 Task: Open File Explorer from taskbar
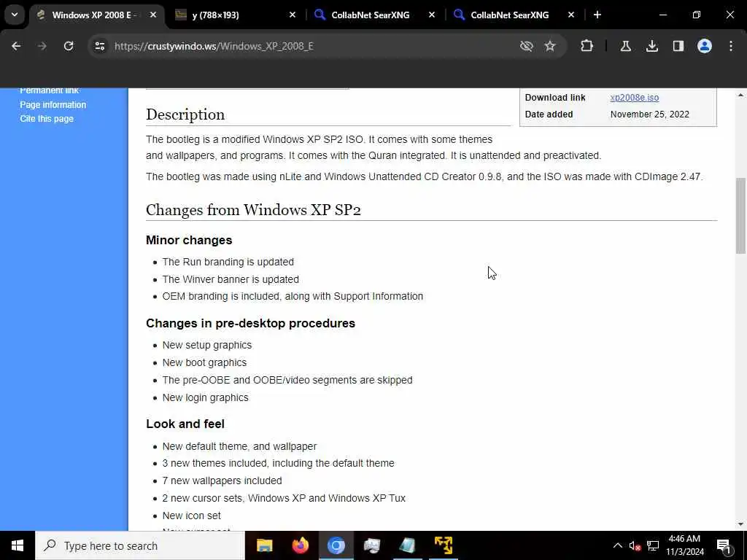[264, 545]
